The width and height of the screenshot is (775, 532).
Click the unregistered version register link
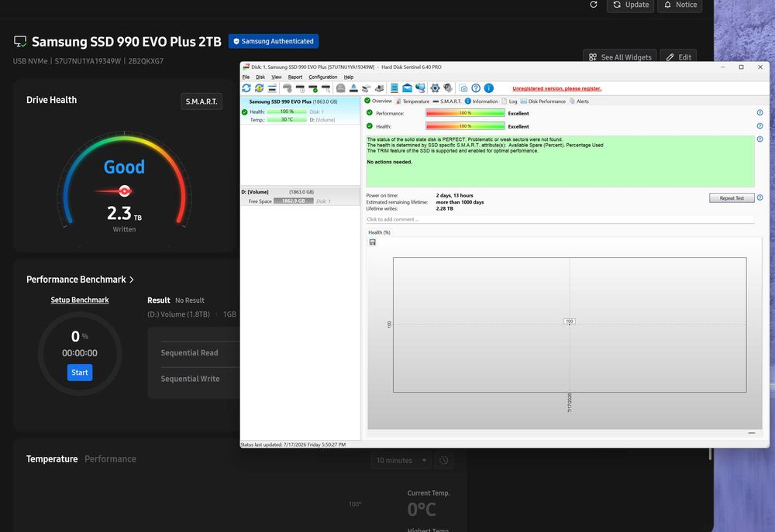556,88
